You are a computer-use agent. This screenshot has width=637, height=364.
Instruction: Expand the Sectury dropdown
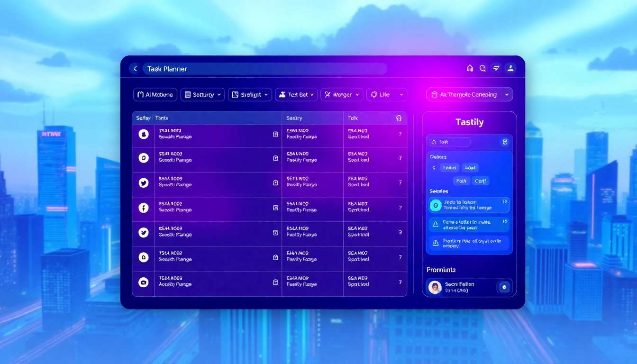point(202,94)
